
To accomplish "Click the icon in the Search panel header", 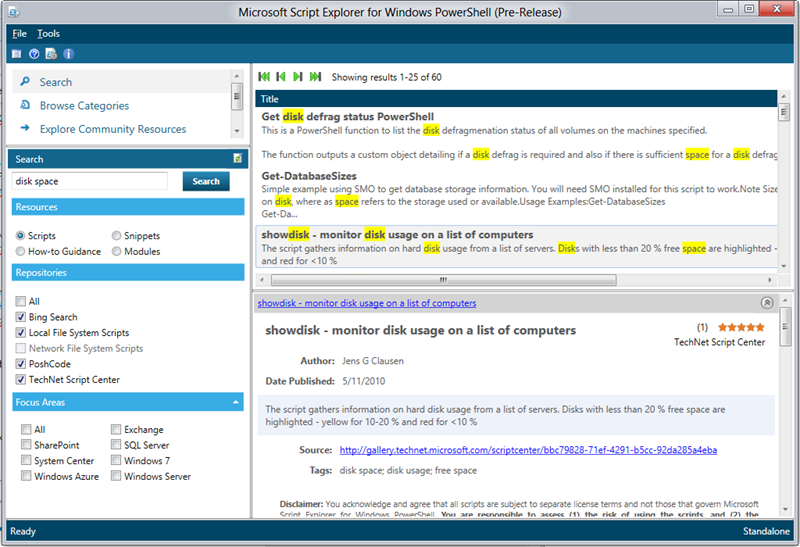I will coord(237,158).
